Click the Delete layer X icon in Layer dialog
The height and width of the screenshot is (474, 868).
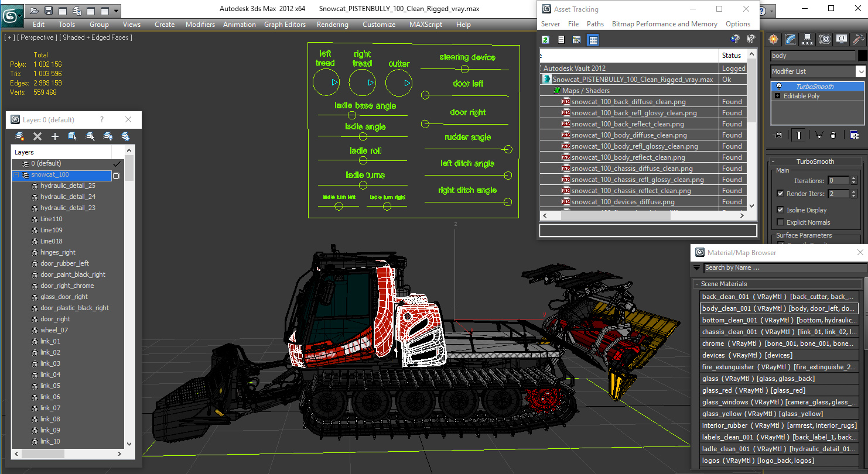37,136
